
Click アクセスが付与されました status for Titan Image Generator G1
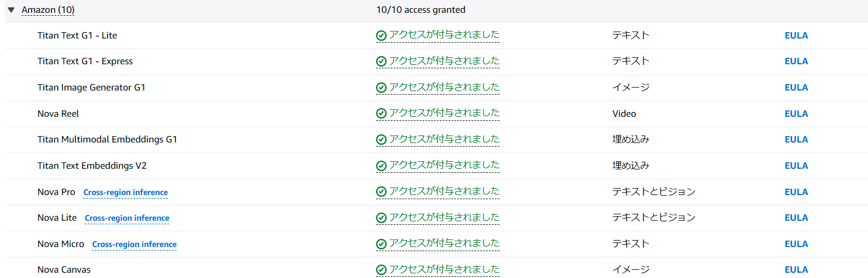(x=445, y=87)
